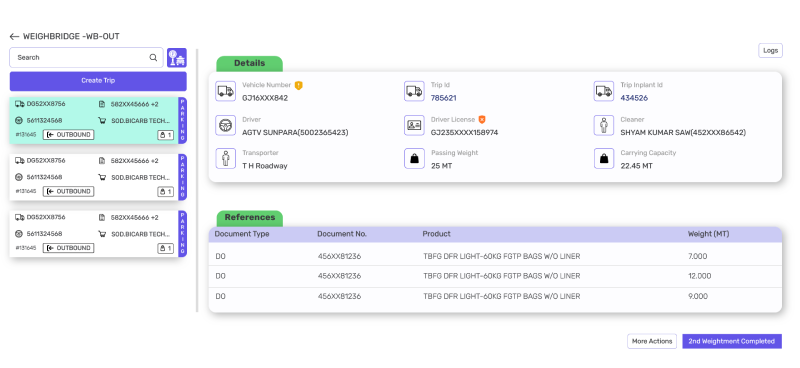Click the truck icon beside Trip Inplant Id

pos(604,91)
